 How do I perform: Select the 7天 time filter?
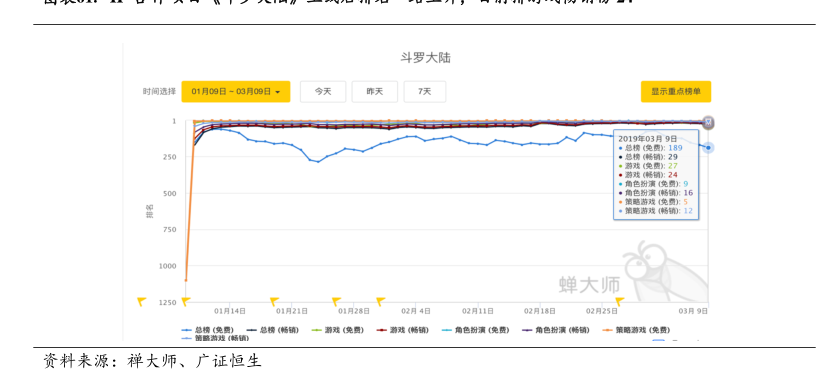tap(425, 91)
